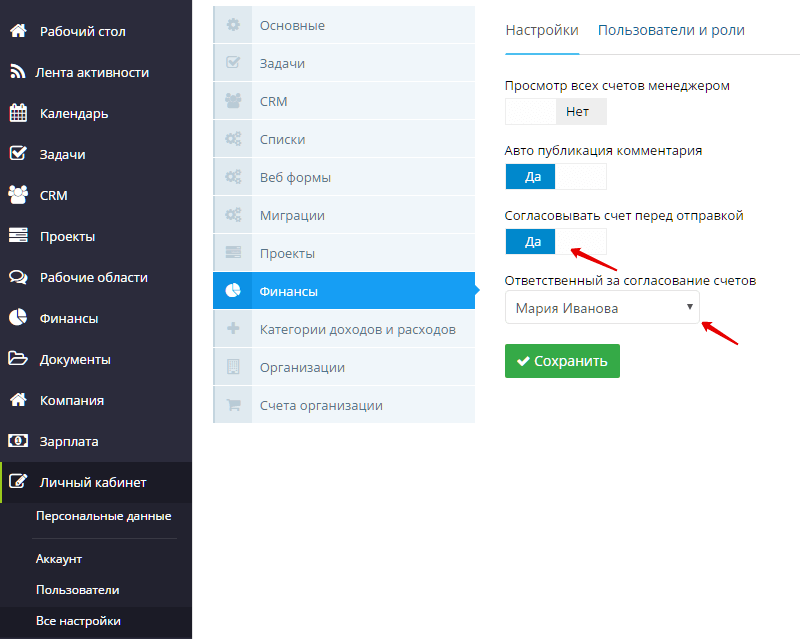Select the Настройки tab
The height and width of the screenshot is (639, 800).
tap(542, 30)
